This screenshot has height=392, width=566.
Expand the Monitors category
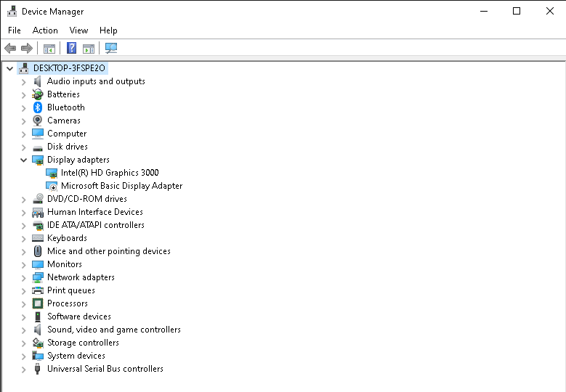[24, 265]
